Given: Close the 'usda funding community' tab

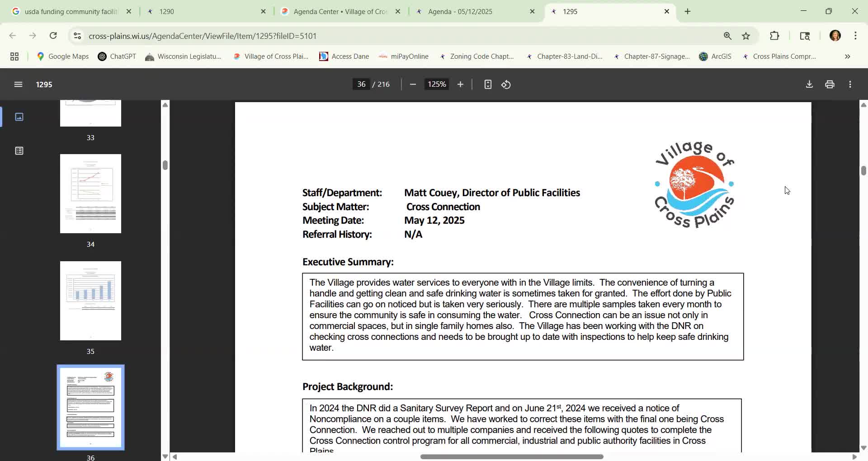Looking at the screenshot, I should click(129, 11).
